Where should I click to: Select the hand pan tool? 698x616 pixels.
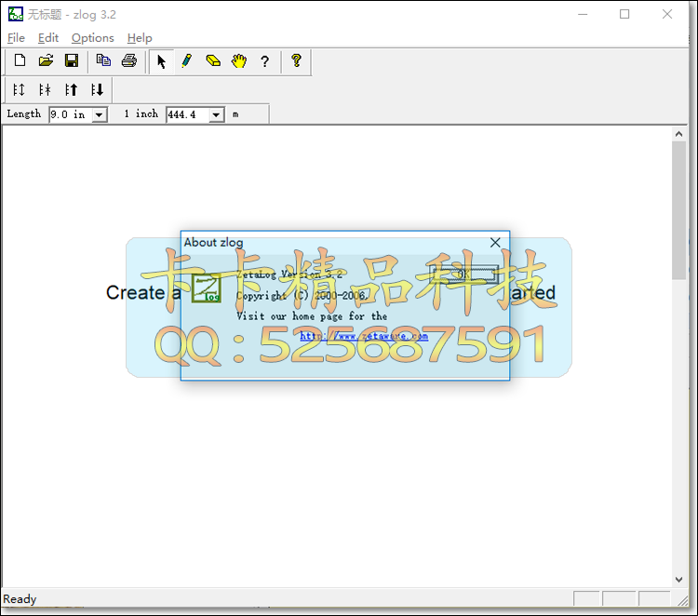point(239,60)
